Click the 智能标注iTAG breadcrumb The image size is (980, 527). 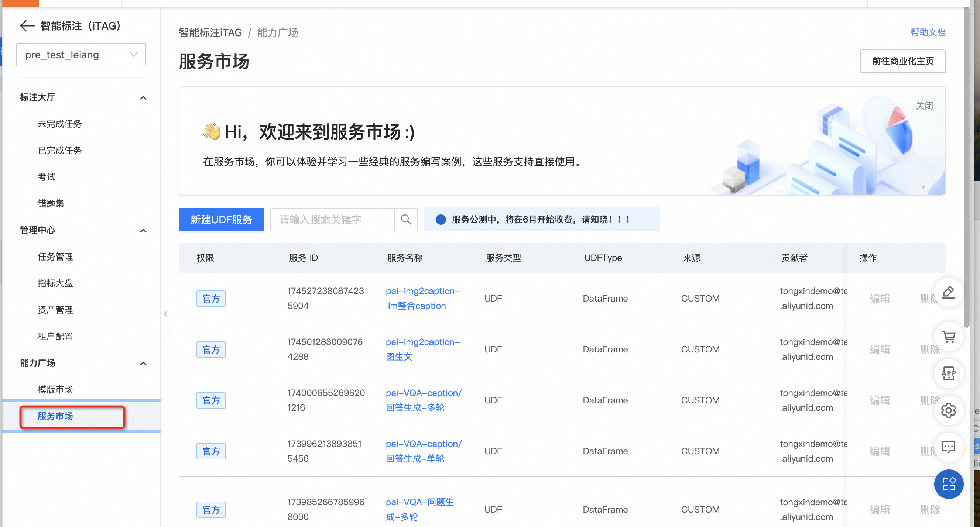(210, 33)
